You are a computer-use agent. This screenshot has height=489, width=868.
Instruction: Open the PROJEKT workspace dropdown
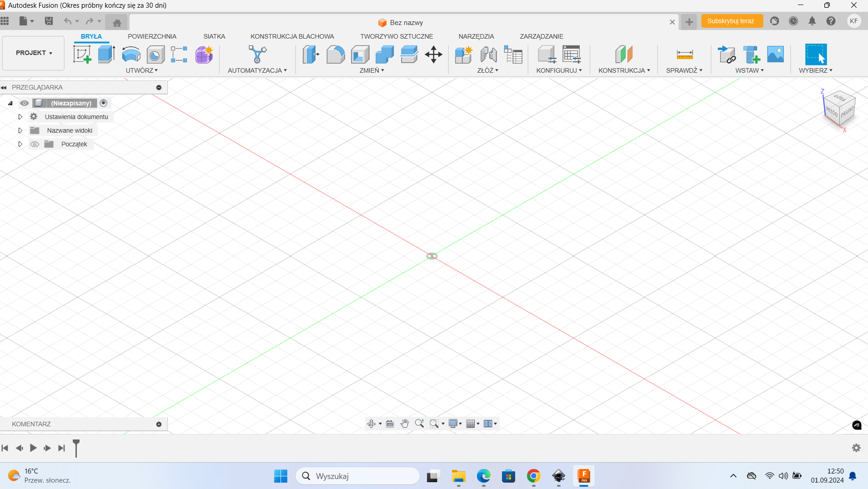click(34, 53)
